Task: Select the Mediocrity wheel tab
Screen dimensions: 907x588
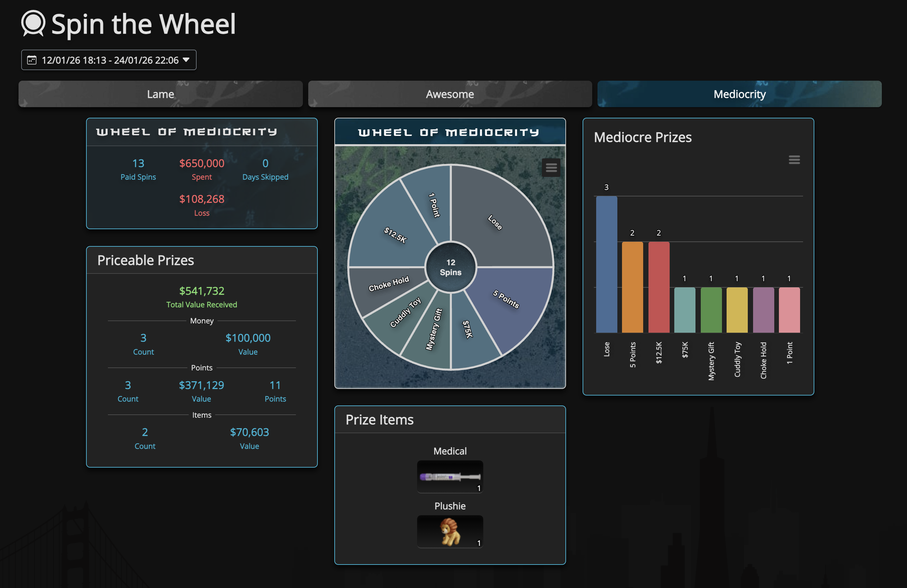Action: point(739,94)
